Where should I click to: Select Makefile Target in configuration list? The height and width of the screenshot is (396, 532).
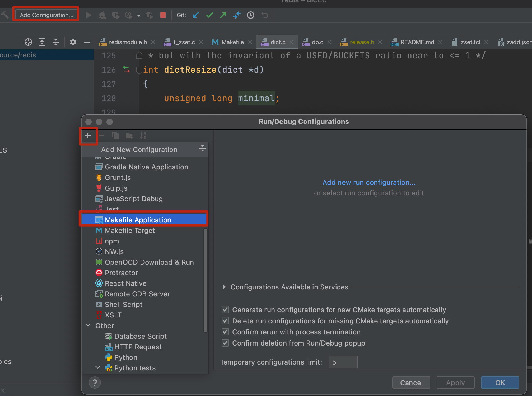[x=130, y=231]
